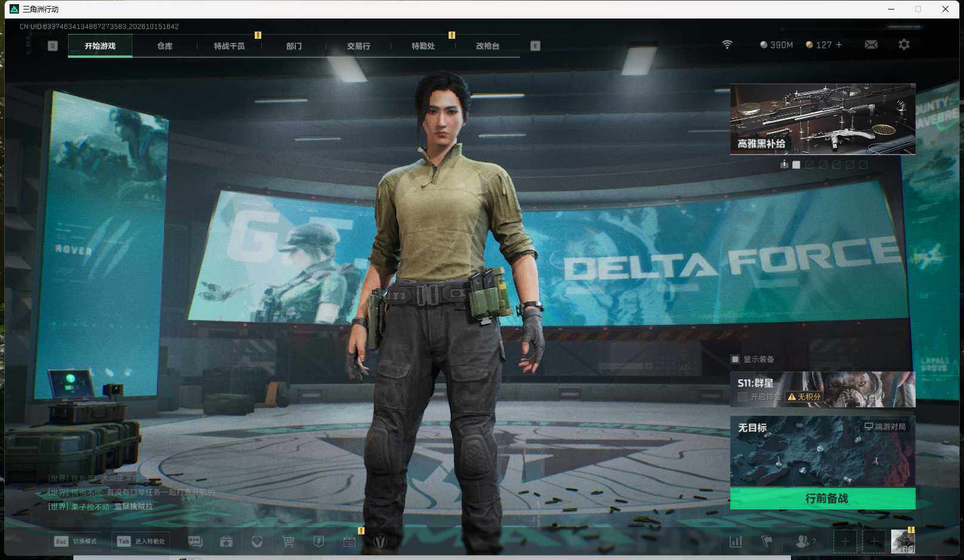Image resolution: width=964 pixels, height=560 pixels.
Task: Open the friends list icon showing 7
Action: (x=806, y=542)
